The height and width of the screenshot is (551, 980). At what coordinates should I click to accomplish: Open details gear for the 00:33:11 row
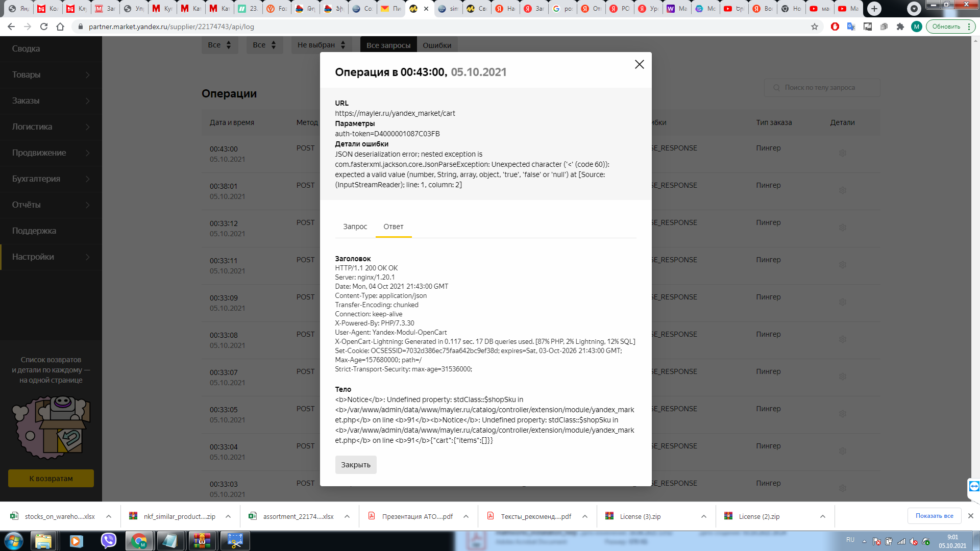coord(843,265)
